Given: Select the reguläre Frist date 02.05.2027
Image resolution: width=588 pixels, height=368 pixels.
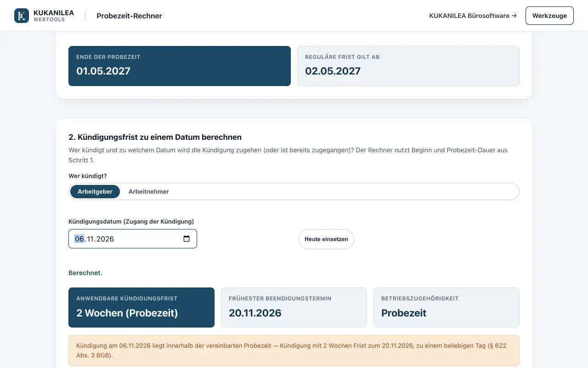Looking at the screenshot, I should click(333, 71).
